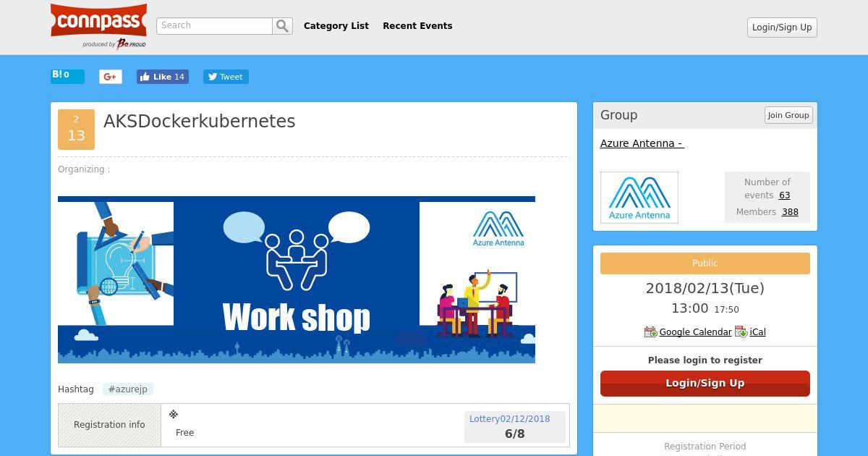Click the Twitter Tweet button
Viewport: 868px width, 456px height.
(x=226, y=77)
